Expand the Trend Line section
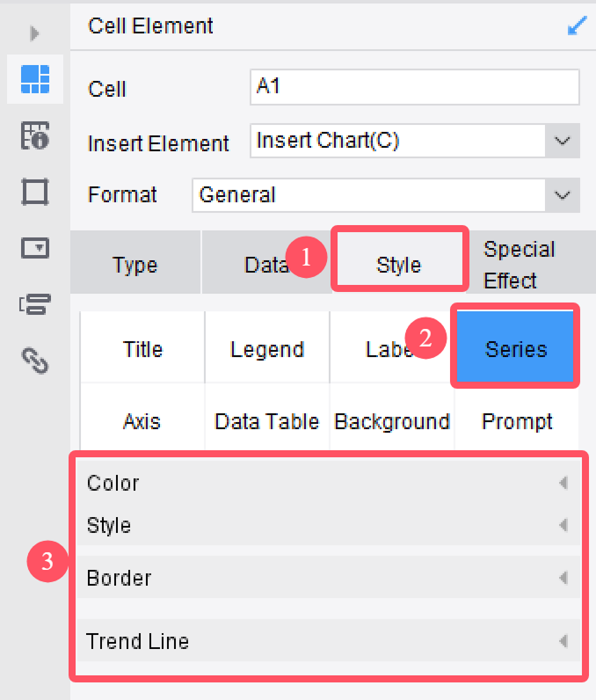596x700 pixels. [325, 641]
